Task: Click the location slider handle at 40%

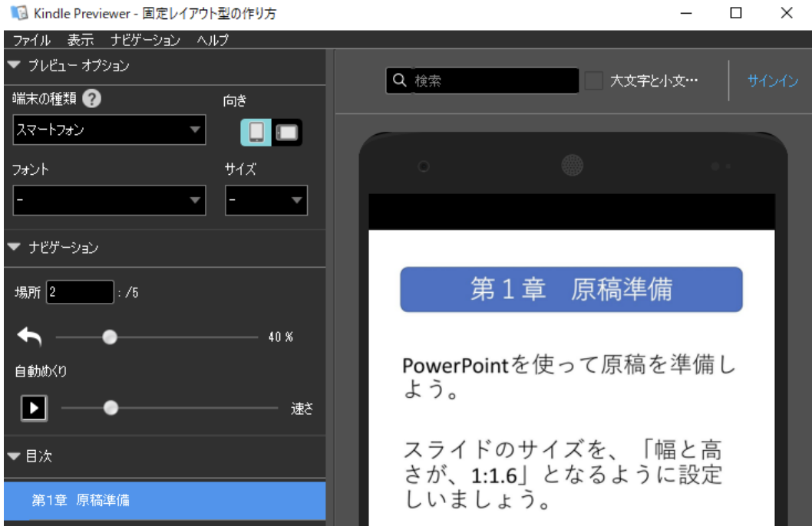Action: (x=110, y=337)
